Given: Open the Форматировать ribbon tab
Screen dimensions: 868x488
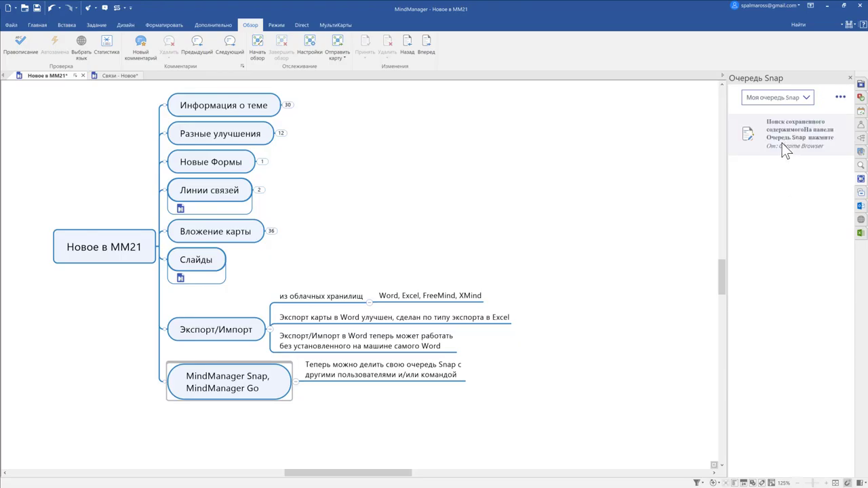Looking at the screenshot, I should tap(164, 25).
